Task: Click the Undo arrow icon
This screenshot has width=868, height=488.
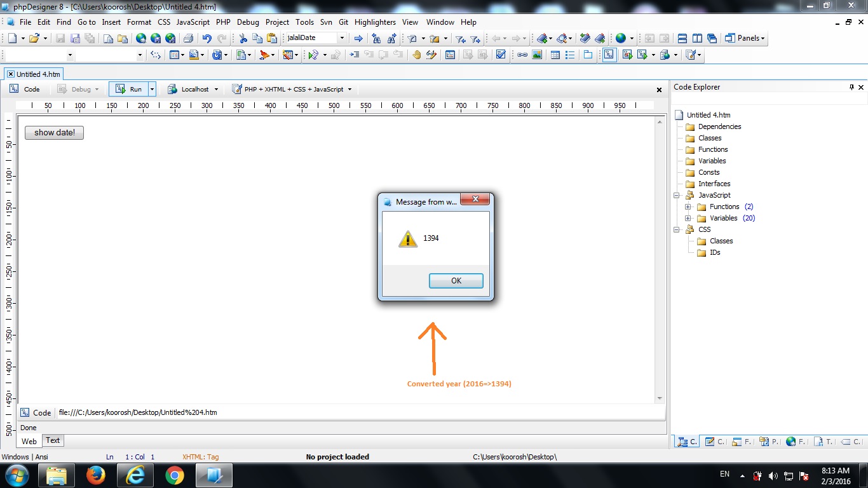Action: [x=207, y=38]
